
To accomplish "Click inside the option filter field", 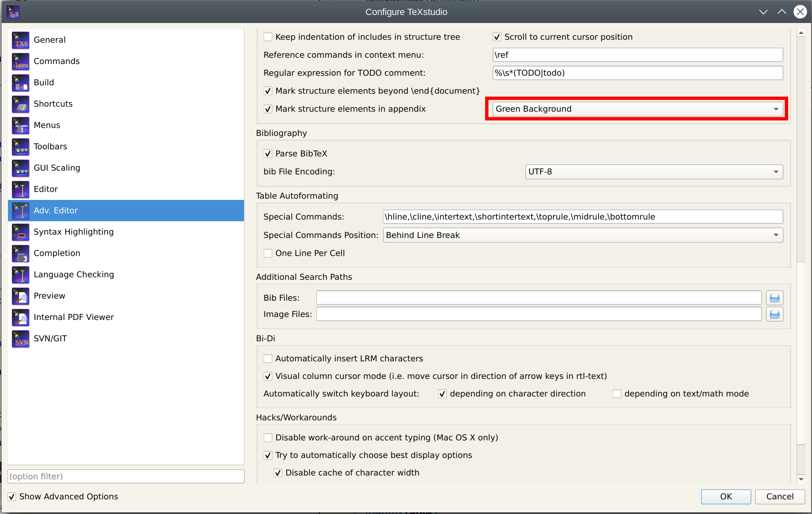I will 126,476.
